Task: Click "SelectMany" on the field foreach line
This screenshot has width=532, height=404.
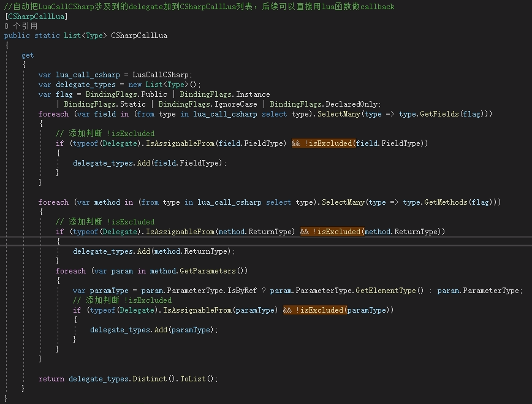Action: pos(338,114)
